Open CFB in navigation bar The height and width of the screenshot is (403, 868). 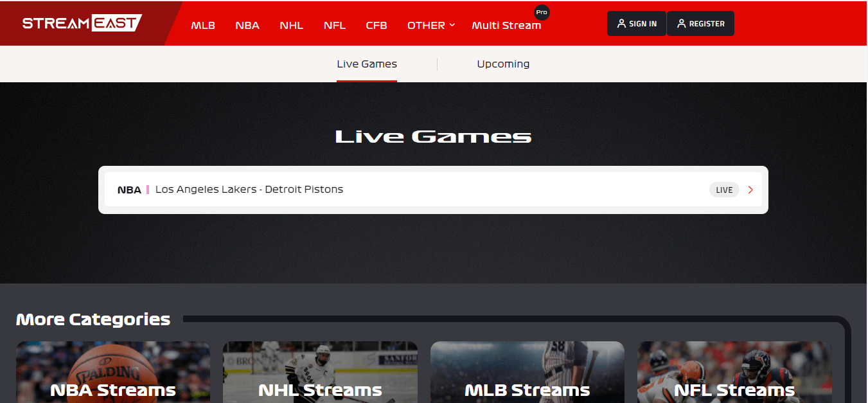376,26
